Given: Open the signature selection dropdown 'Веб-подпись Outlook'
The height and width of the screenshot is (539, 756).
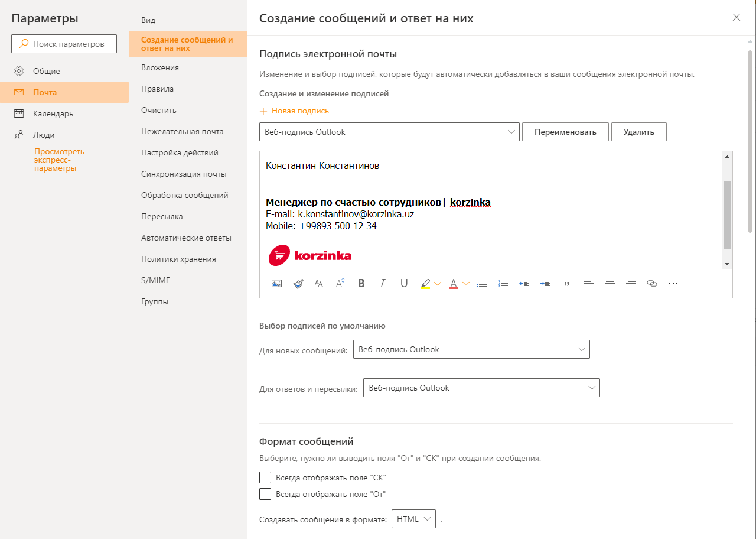Looking at the screenshot, I should [389, 132].
